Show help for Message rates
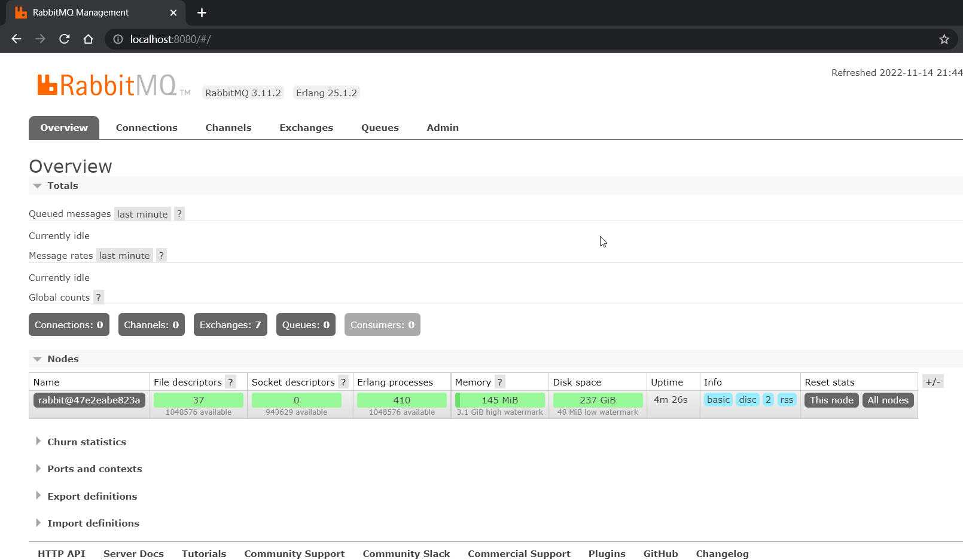The height and width of the screenshot is (560, 963). [x=161, y=255]
